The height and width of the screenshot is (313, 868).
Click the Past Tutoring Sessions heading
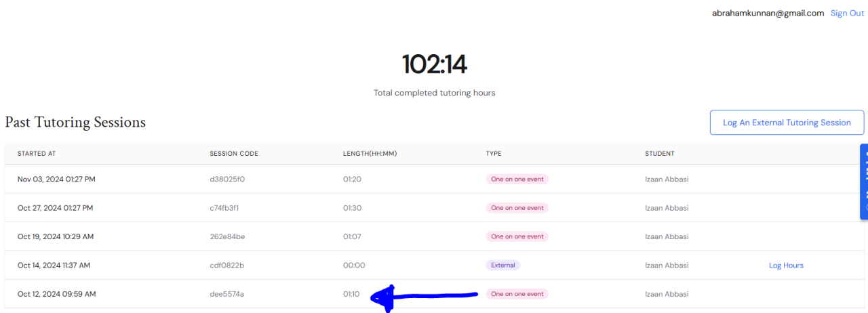[x=75, y=123]
